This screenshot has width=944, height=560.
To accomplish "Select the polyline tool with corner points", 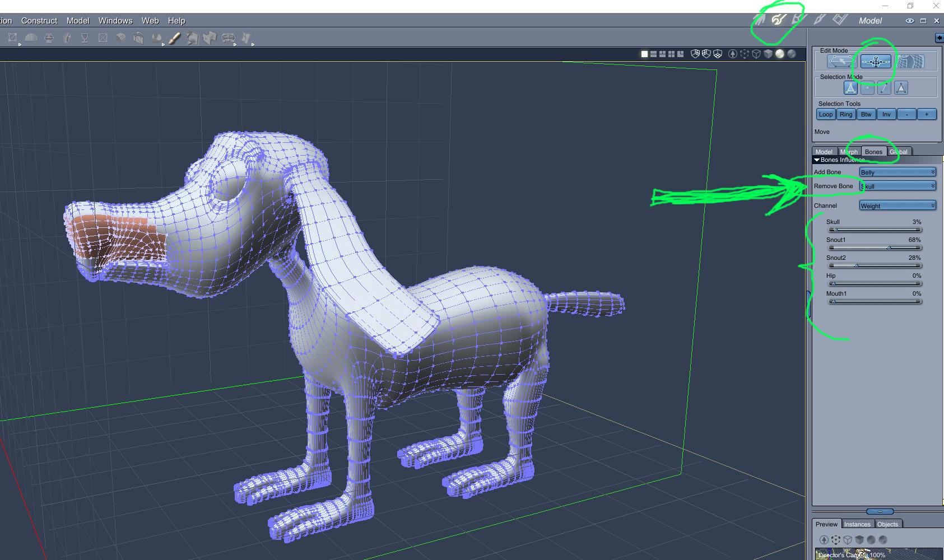I will (x=12, y=38).
